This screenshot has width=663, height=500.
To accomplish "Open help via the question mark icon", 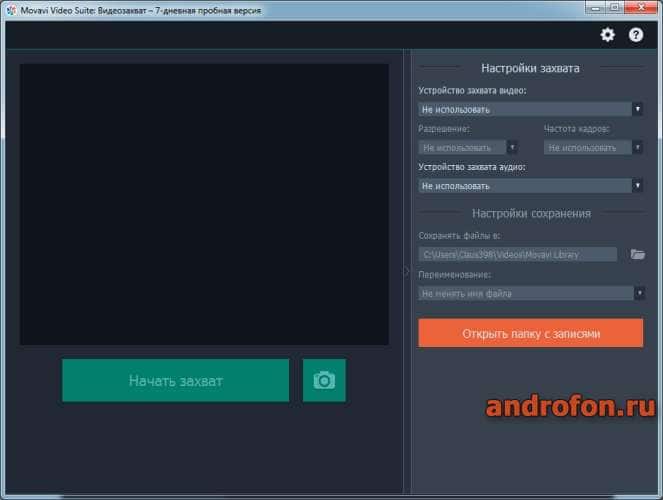I will point(636,35).
